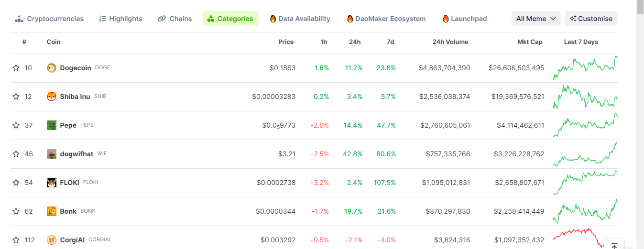Open dogwifhat's 7-day sparkline chart

pyautogui.click(x=585, y=154)
